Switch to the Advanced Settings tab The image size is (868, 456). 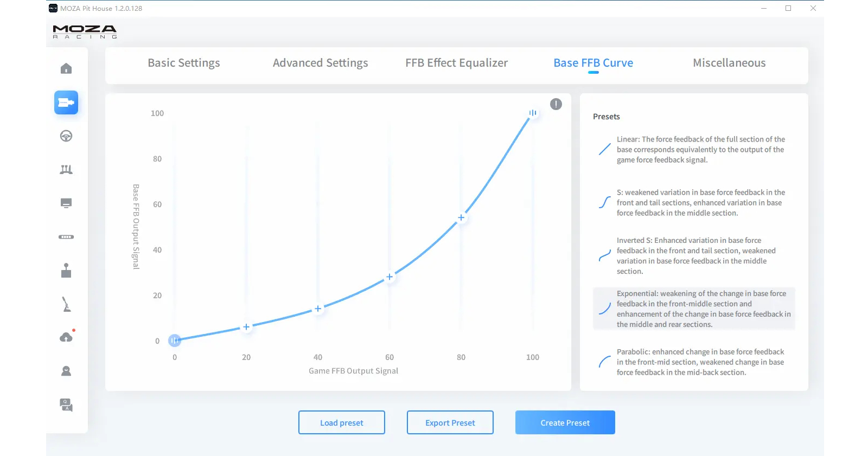coord(320,63)
